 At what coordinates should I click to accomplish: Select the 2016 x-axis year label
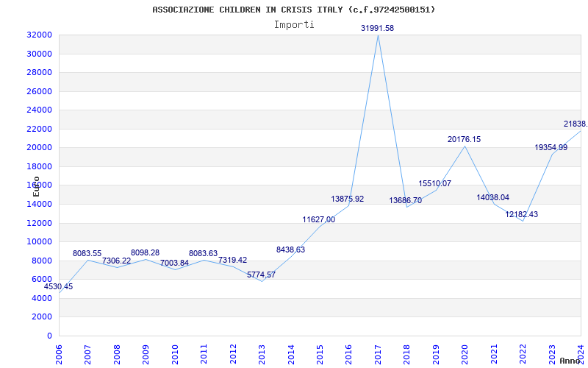tap(348, 355)
